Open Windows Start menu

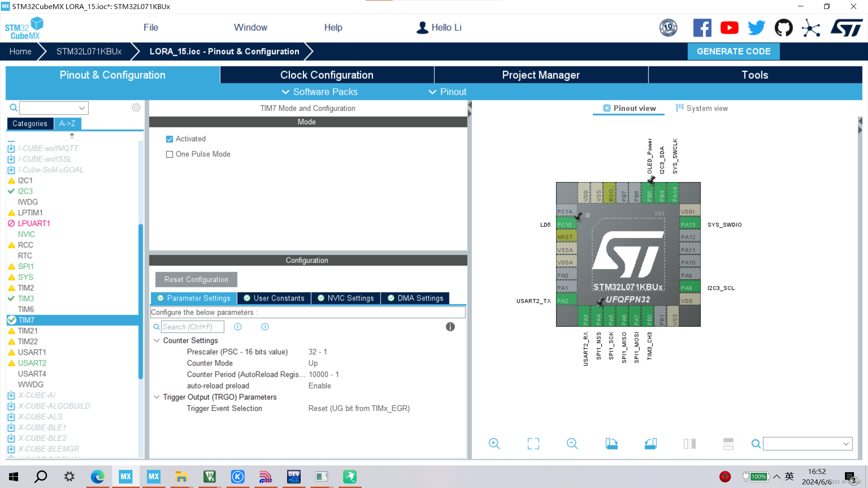tap(14, 477)
